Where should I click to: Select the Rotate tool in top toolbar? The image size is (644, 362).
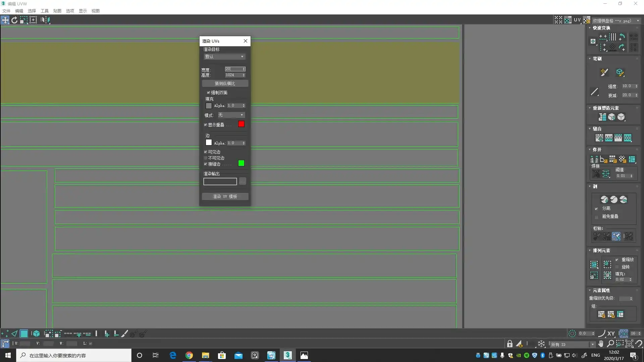[x=14, y=20]
